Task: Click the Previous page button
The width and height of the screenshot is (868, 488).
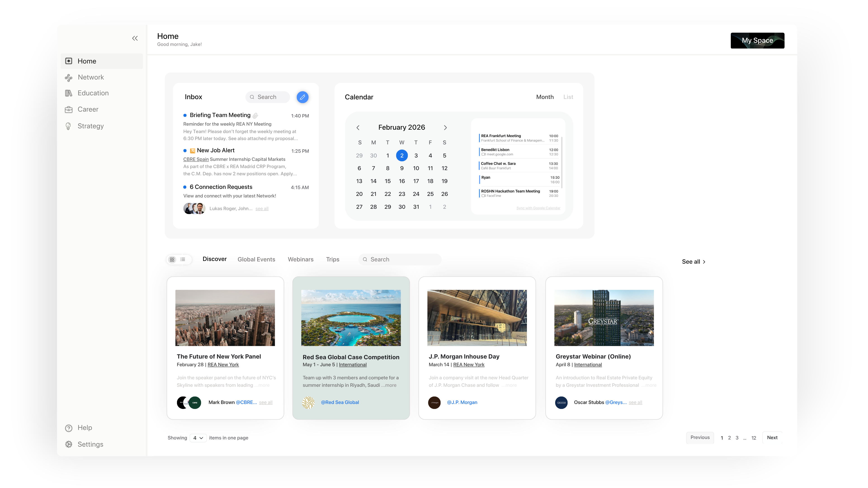Action: 700,437
